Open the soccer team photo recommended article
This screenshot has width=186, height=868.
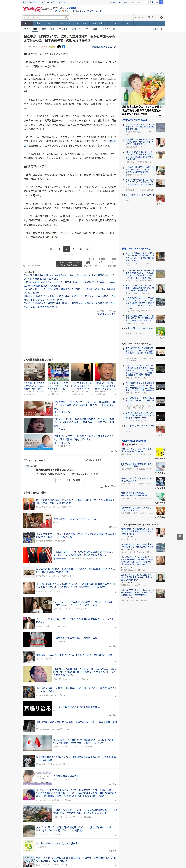[58, 372]
